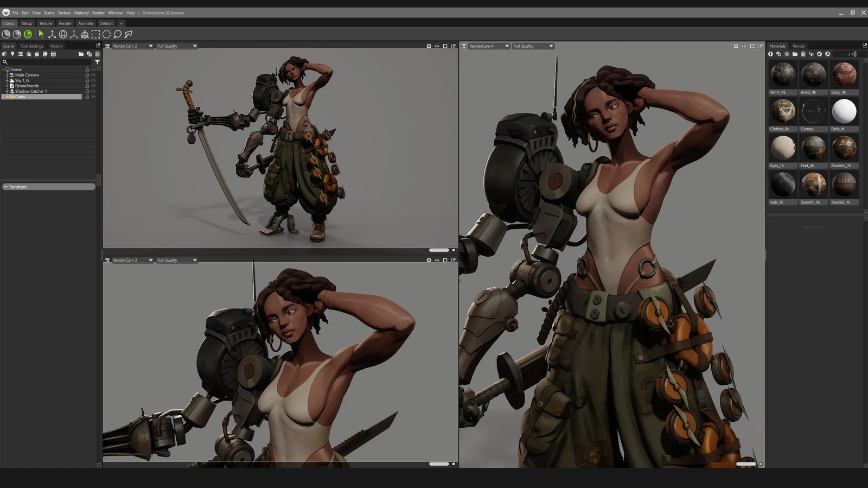Select the Body_4k material thumbnail

coord(844,75)
